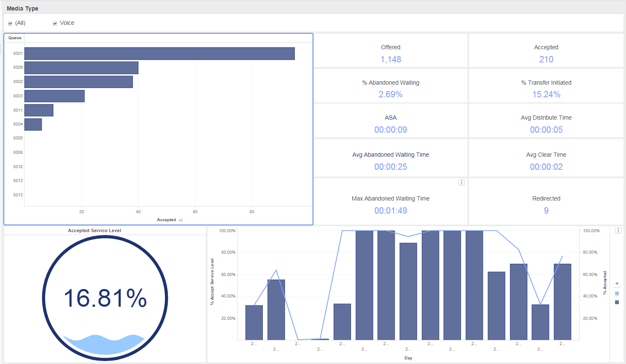
Task: Click the Queue column header
Action: click(15, 38)
